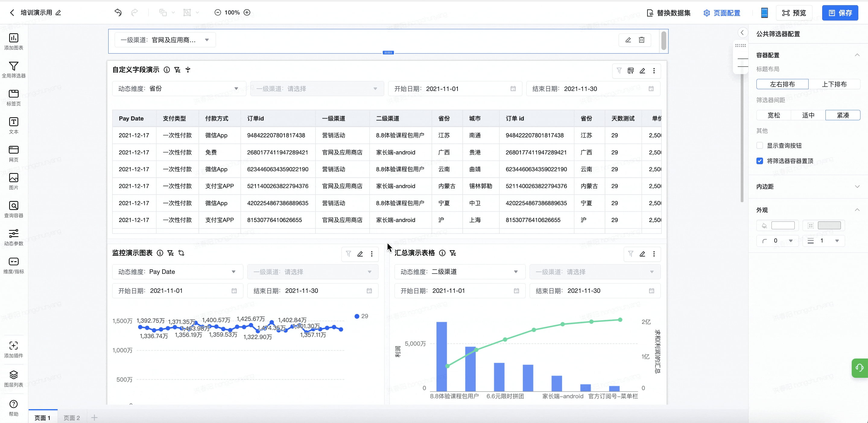
Task: Delete the public filter container
Action: pos(641,40)
